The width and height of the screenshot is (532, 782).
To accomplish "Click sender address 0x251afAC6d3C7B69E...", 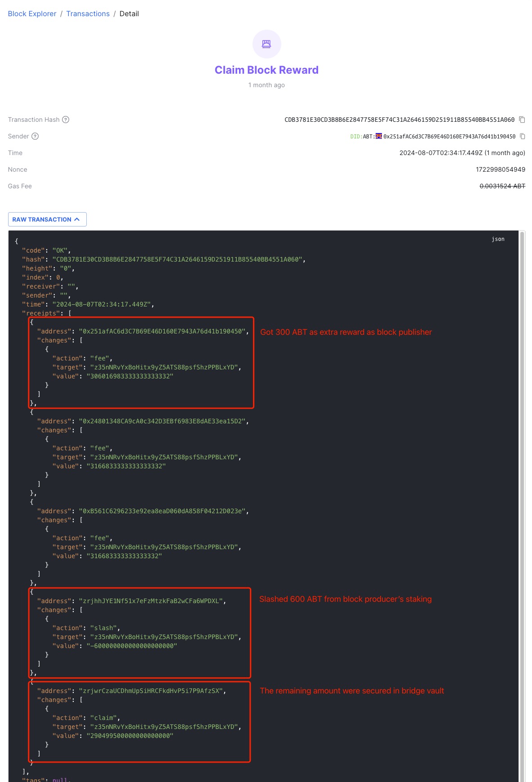I will point(449,136).
